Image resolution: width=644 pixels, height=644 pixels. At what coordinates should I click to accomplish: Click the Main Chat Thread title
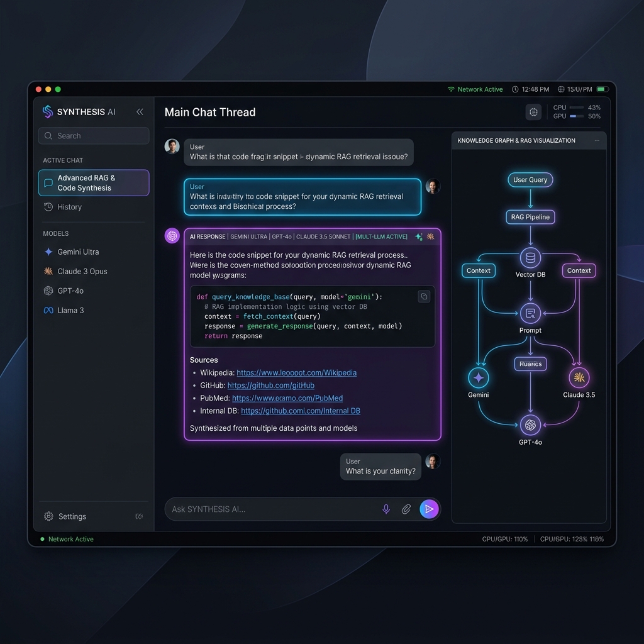(210, 112)
